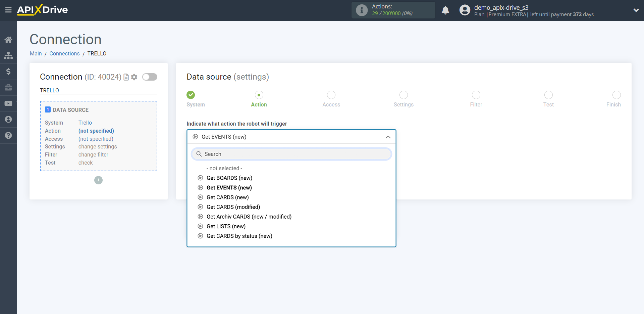
Task: Open connection settings gear icon
Action: tap(134, 77)
